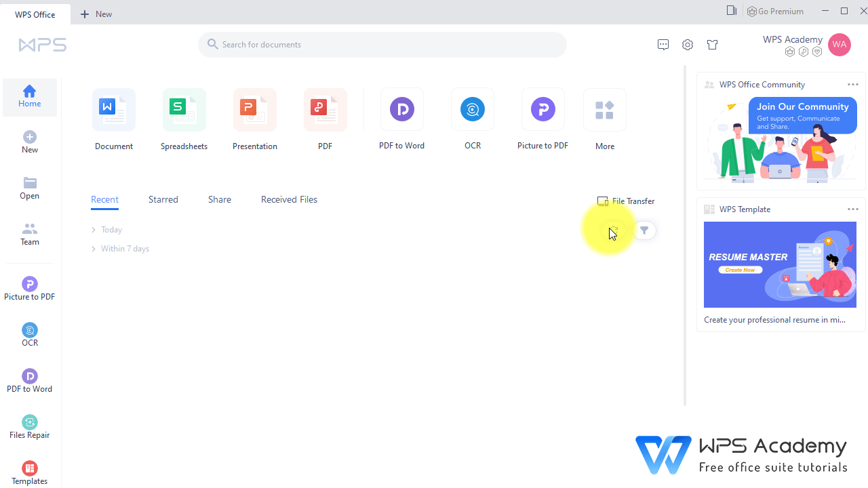The height and width of the screenshot is (488, 868).
Task: Click 'Create your professional resume in mi...' text
Action: coord(774,320)
